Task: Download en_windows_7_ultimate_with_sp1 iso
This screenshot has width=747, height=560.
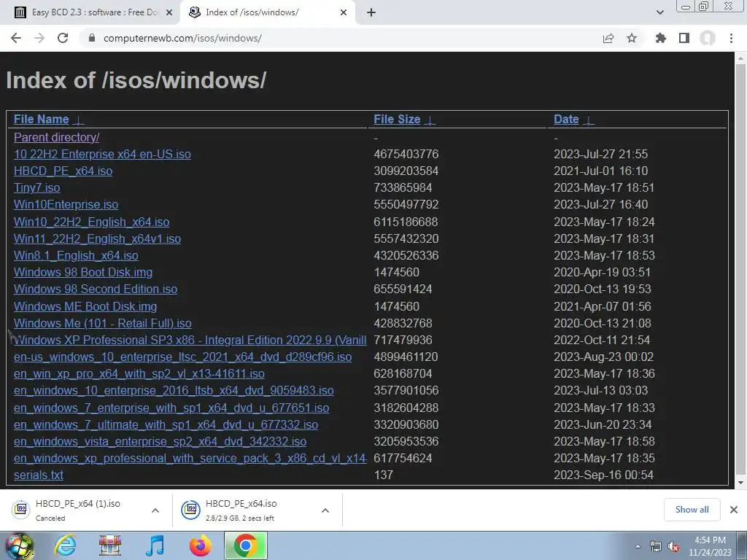Action: pyautogui.click(x=166, y=425)
